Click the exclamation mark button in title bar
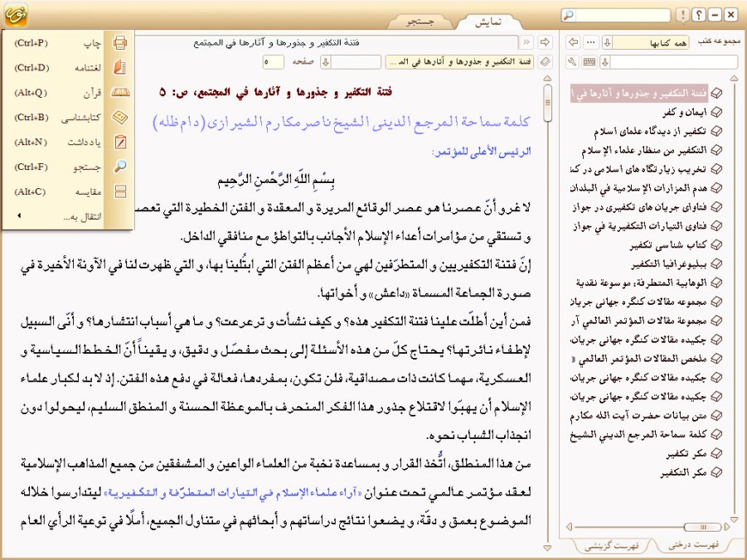 pyautogui.click(x=682, y=15)
